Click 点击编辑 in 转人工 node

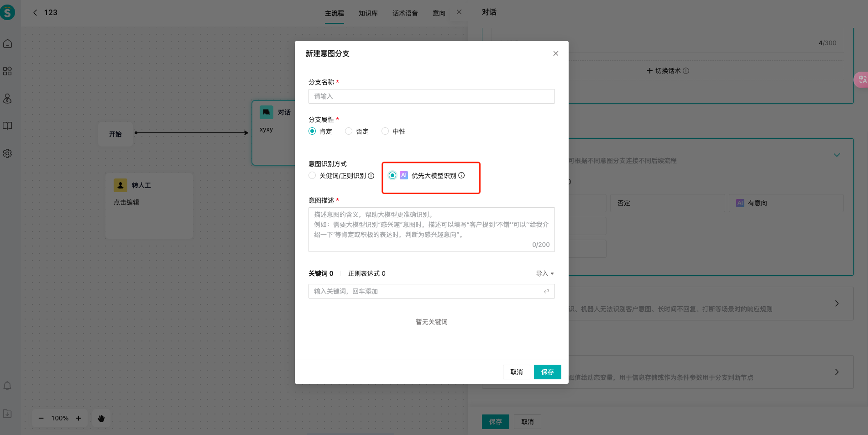click(126, 202)
